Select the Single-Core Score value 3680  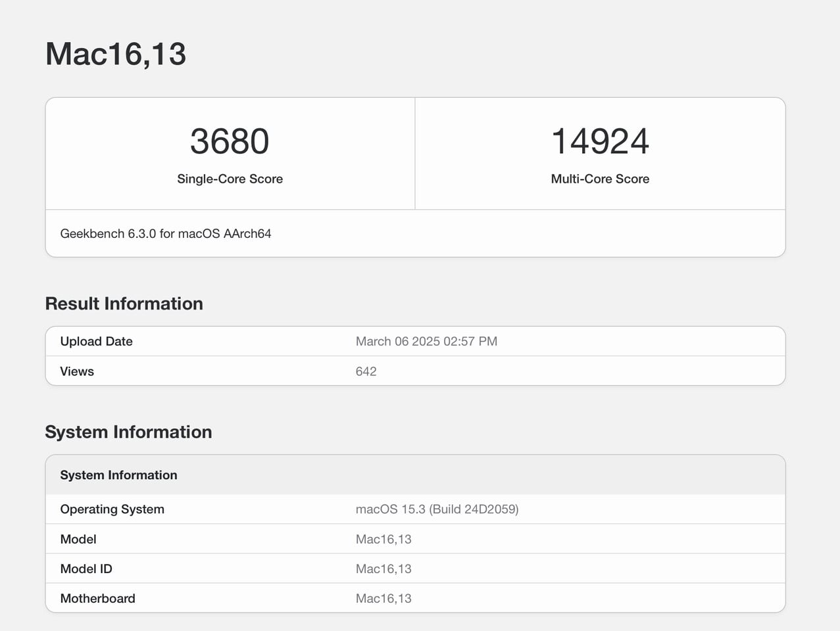pos(229,140)
